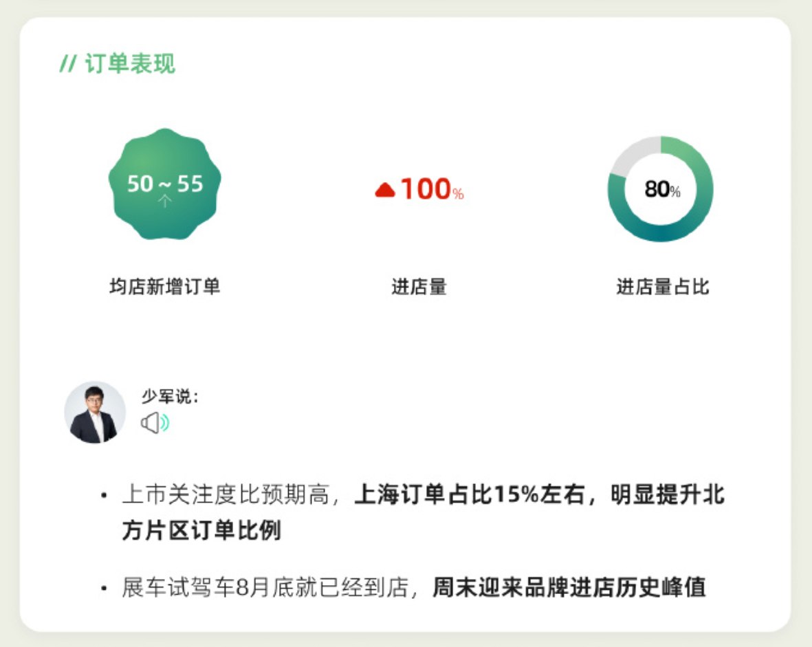This screenshot has width=812, height=647.
Task: Select the 进店量 label
Action: click(x=419, y=287)
